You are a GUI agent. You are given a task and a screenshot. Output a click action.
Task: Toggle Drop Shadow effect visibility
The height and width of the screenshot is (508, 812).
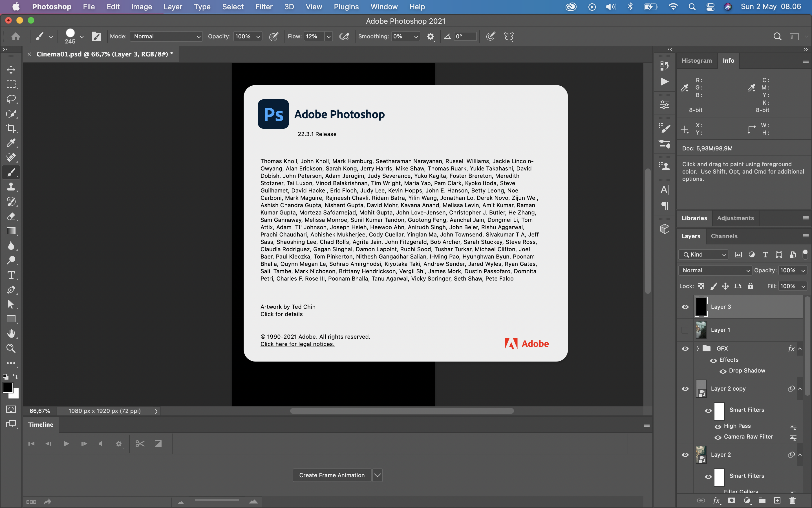click(x=723, y=371)
